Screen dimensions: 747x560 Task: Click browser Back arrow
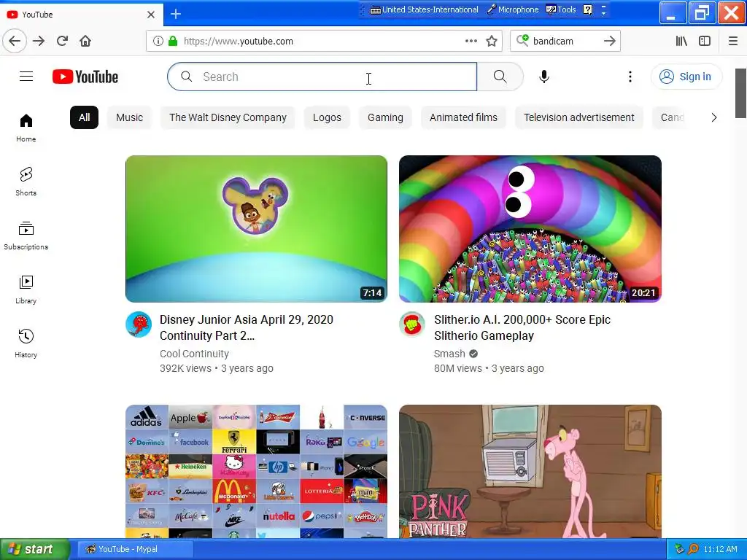pos(15,41)
